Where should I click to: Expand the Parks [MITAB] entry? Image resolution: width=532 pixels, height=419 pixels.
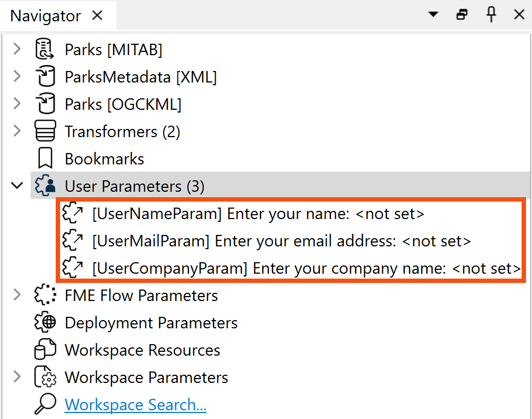click(x=16, y=49)
